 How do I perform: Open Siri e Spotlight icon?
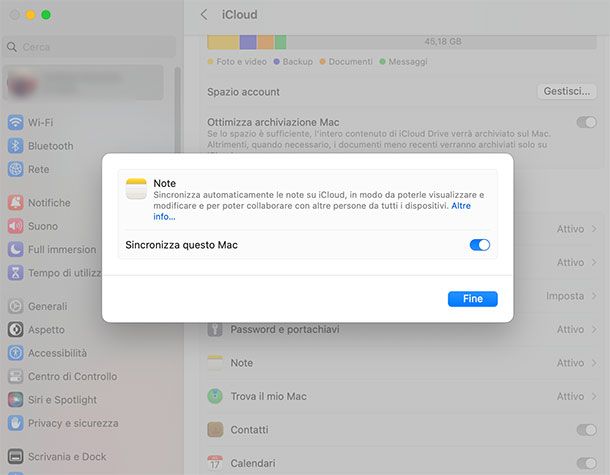coord(16,400)
